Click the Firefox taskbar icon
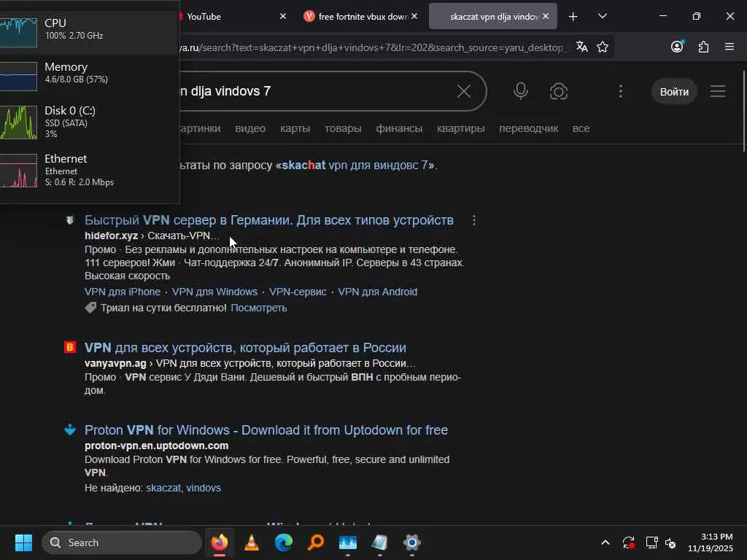Viewport: 747px width, 560px height. tap(219, 542)
